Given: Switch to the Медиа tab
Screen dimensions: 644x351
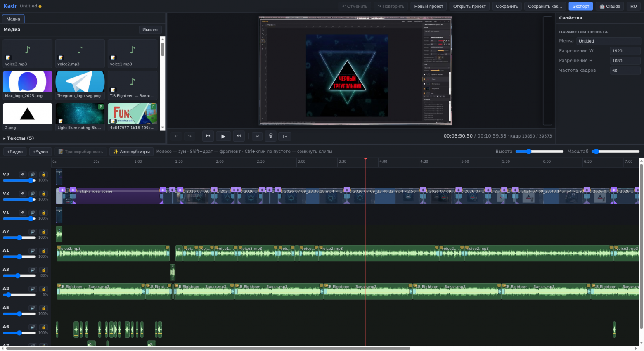Looking at the screenshot, I should point(13,19).
